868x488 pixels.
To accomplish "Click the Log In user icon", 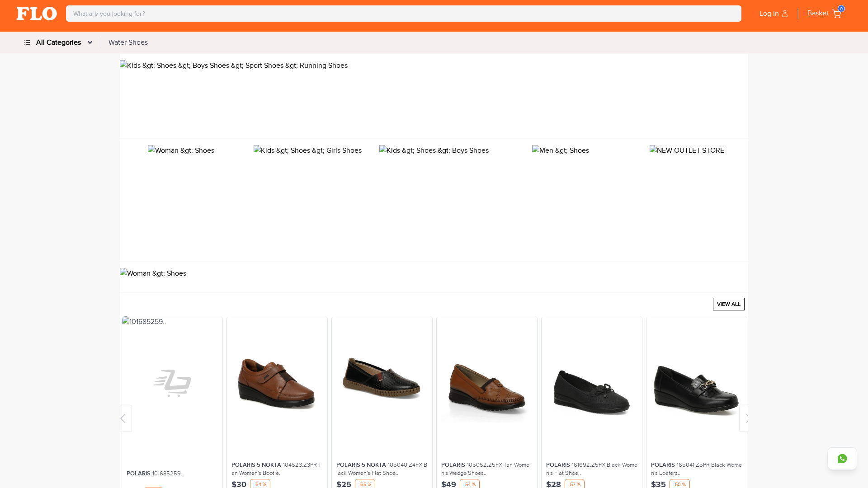I will [x=785, y=14].
